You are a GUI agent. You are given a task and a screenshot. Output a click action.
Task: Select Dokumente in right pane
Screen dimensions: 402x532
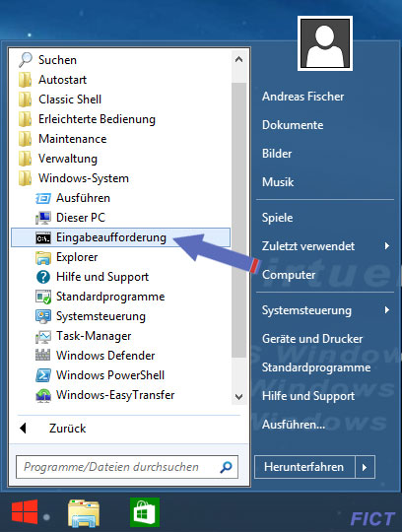click(293, 125)
